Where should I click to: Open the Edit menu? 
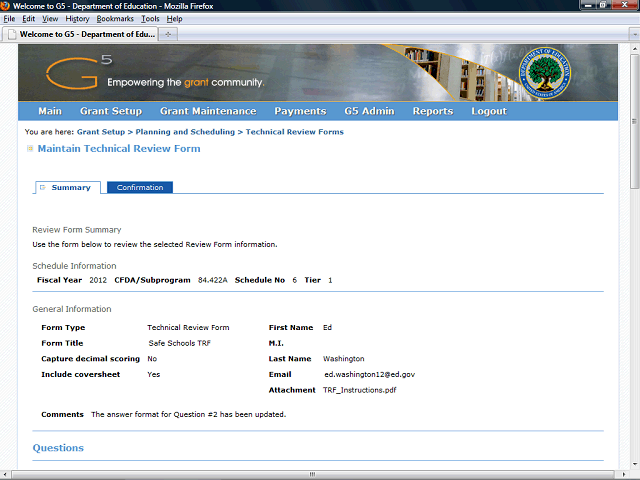point(28,19)
